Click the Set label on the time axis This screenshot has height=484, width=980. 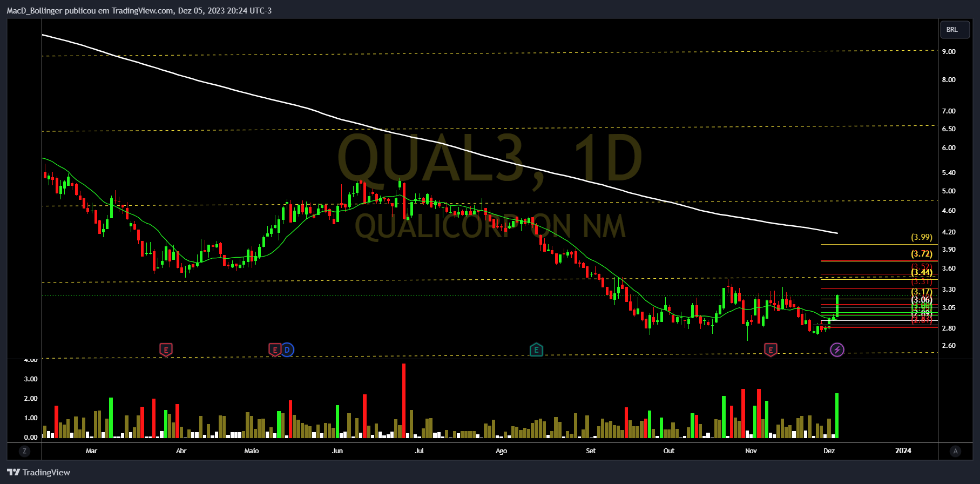tap(591, 451)
